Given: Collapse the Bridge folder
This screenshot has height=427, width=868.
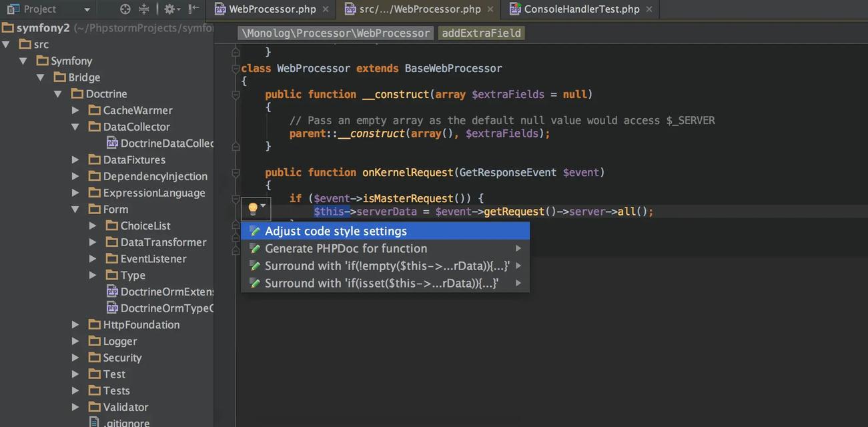Looking at the screenshot, I should point(41,77).
